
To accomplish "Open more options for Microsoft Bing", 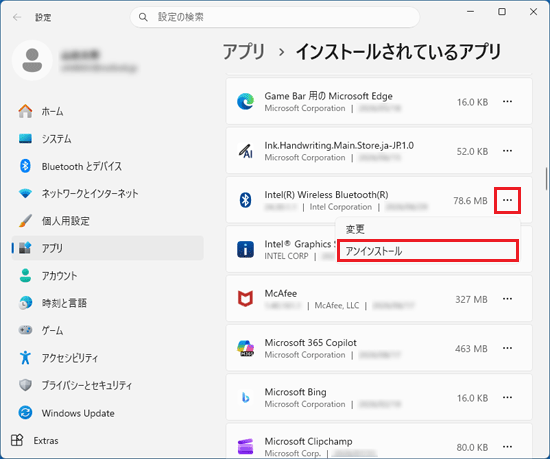I will [x=507, y=398].
